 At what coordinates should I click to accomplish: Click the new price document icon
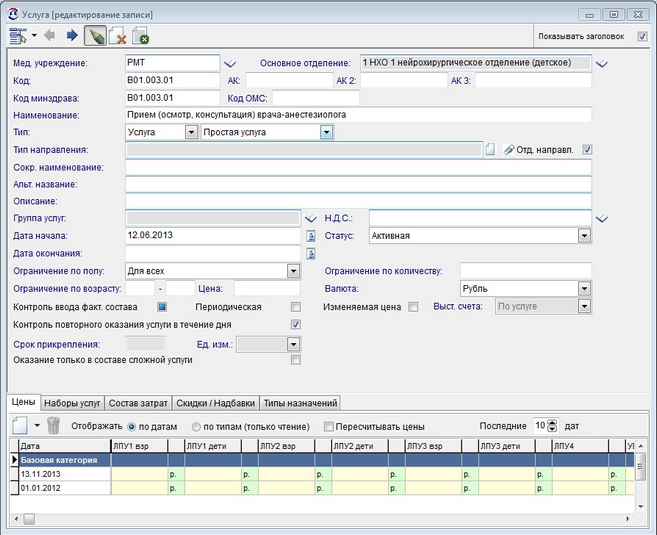[x=20, y=426]
